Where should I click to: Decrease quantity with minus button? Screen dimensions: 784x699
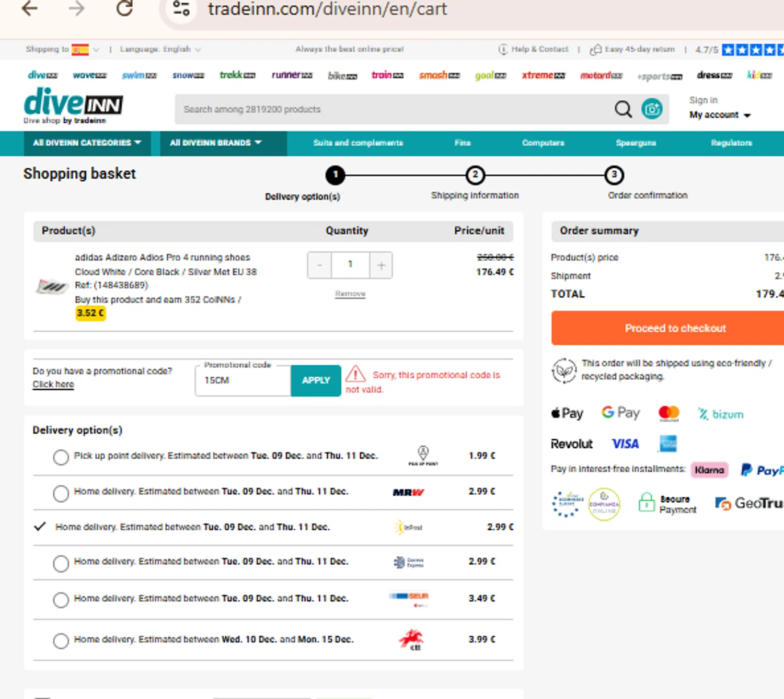[x=319, y=265]
